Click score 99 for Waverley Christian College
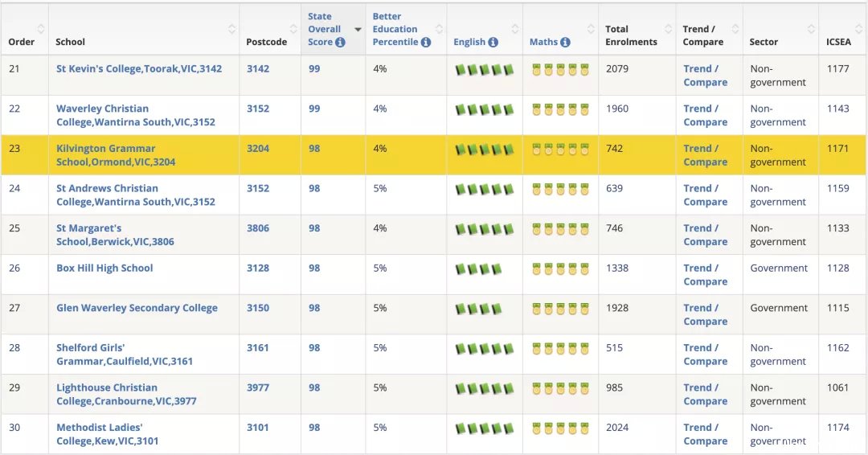 pos(314,109)
